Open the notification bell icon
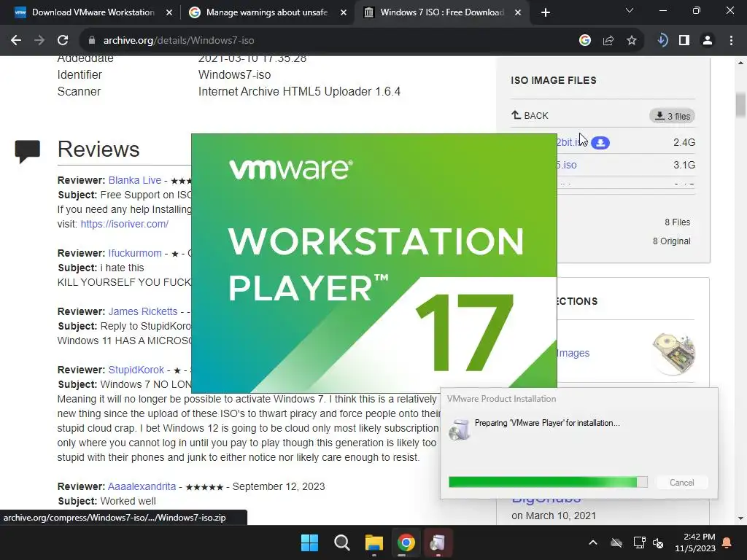This screenshot has height=560, width=747. (x=727, y=542)
